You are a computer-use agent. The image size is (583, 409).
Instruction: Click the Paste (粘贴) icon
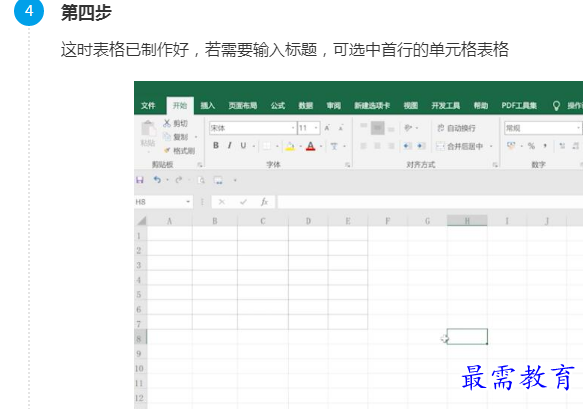tap(148, 129)
